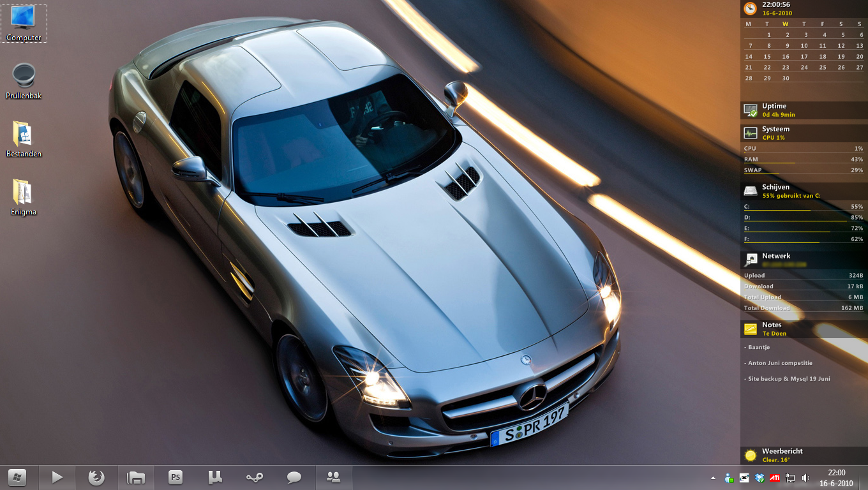Click the Total Download 162 MB row

click(804, 308)
